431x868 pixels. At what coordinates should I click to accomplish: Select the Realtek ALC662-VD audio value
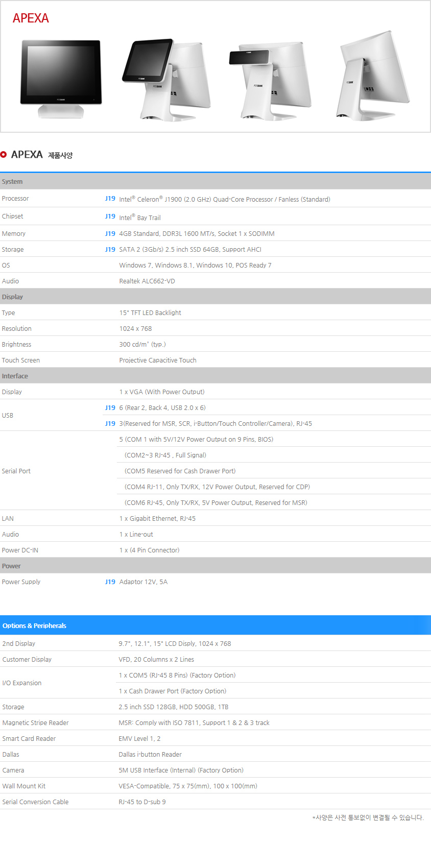[147, 281]
